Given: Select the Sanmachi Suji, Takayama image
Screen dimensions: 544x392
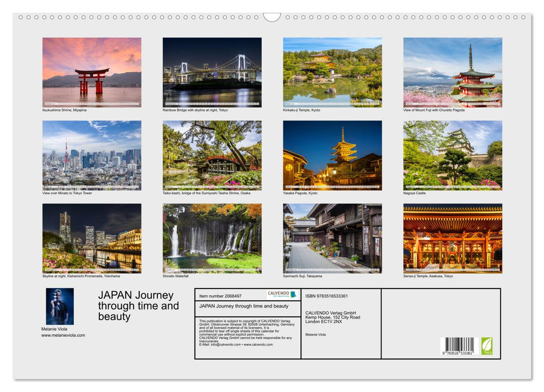Looking at the screenshot, I should tap(333, 240).
